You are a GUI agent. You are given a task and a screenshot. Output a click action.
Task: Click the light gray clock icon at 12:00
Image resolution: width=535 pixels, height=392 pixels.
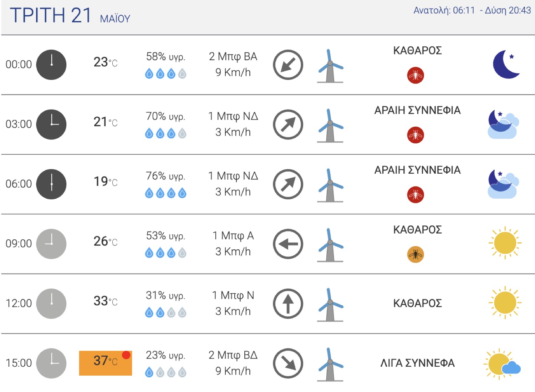click(x=51, y=304)
